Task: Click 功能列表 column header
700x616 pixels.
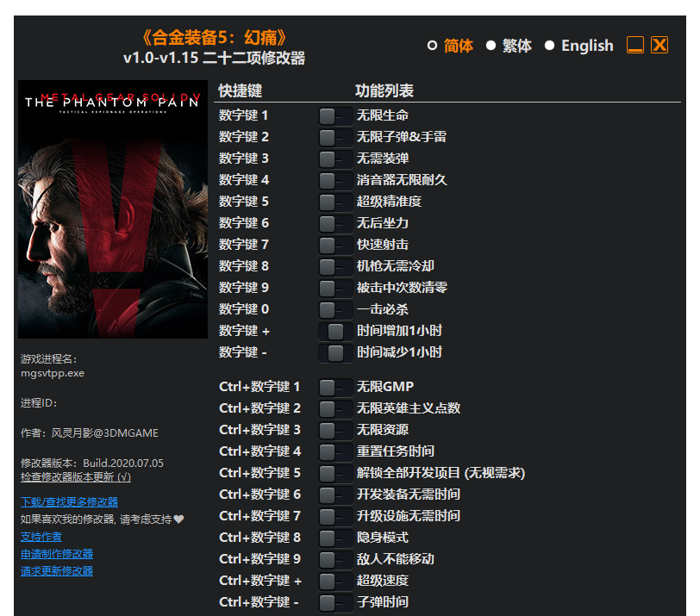Action: [x=384, y=91]
